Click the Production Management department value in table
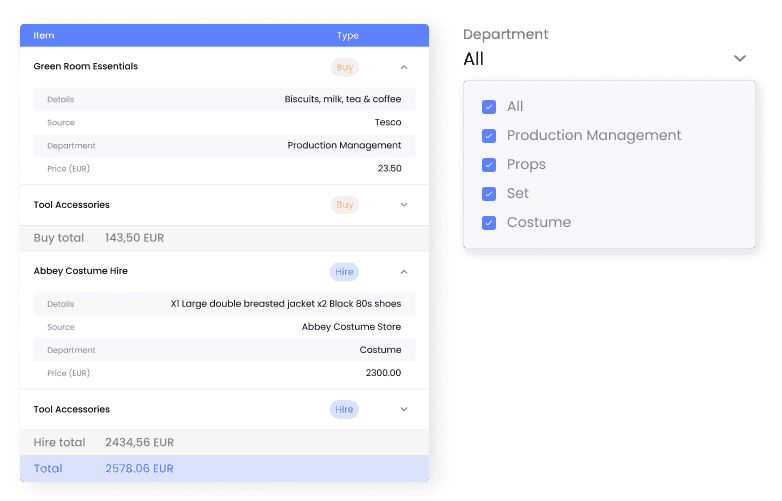The width and height of the screenshot is (782, 501). pyautogui.click(x=344, y=145)
